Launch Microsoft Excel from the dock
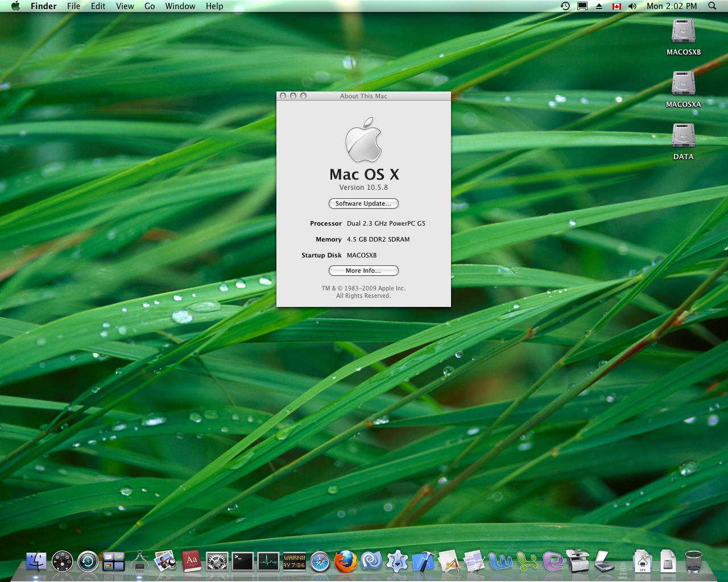 coord(527,562)
